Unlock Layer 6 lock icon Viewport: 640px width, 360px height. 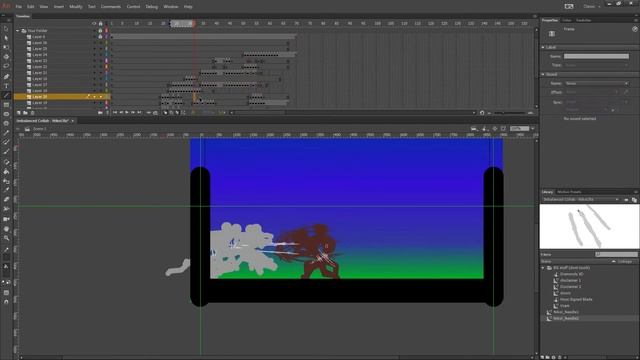(100, 37)
